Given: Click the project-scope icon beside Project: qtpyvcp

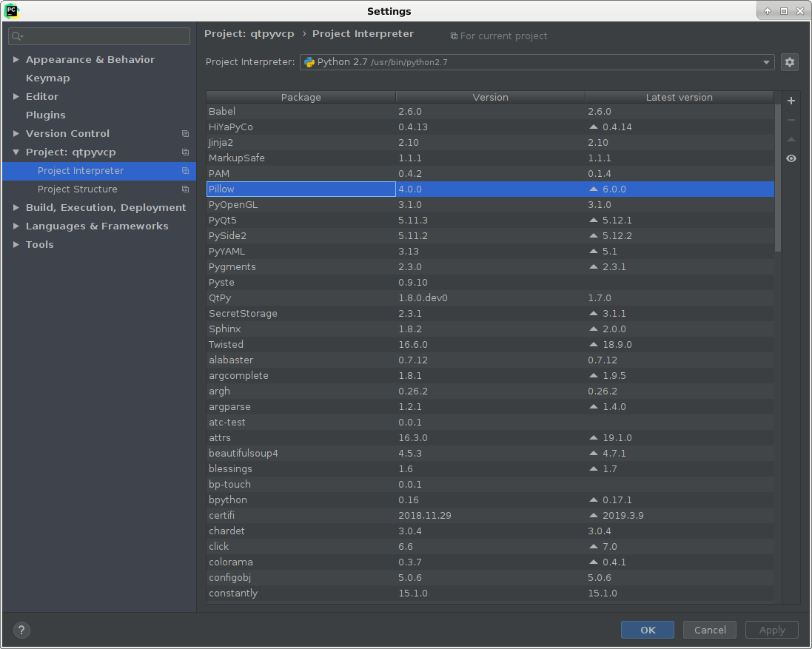Looking at the screenshot, I should 185,152.
